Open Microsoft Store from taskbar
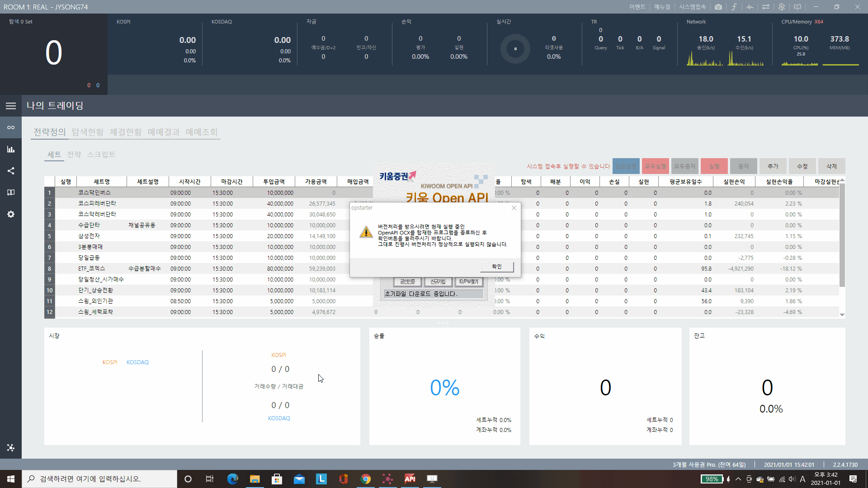The image size is (868, 488). [277, 479]
